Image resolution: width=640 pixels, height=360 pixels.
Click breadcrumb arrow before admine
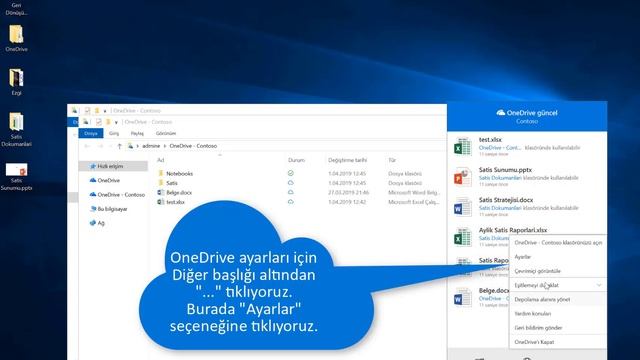pos(138,146)
